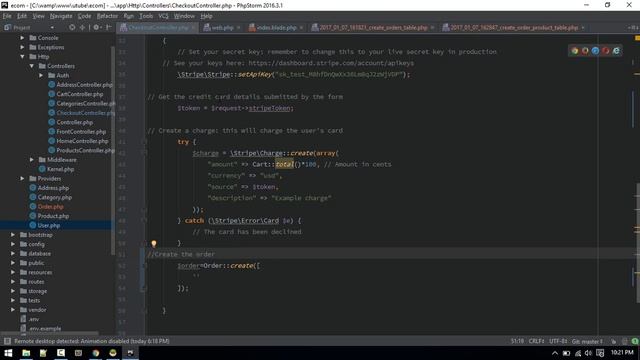Image resolution: width=640 pixels, height=360 pixels.
Task: Open the Tools menu
Action: click(x=146, y=16)
